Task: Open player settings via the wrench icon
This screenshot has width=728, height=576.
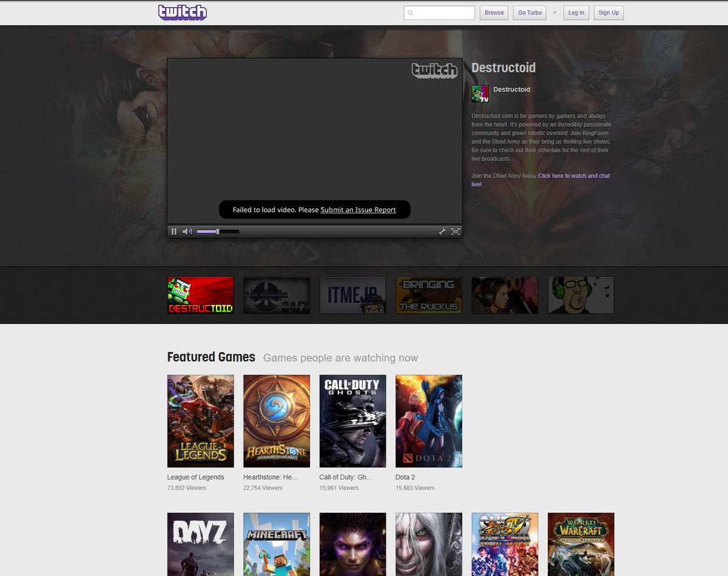Action: click(x=442, y=231)
